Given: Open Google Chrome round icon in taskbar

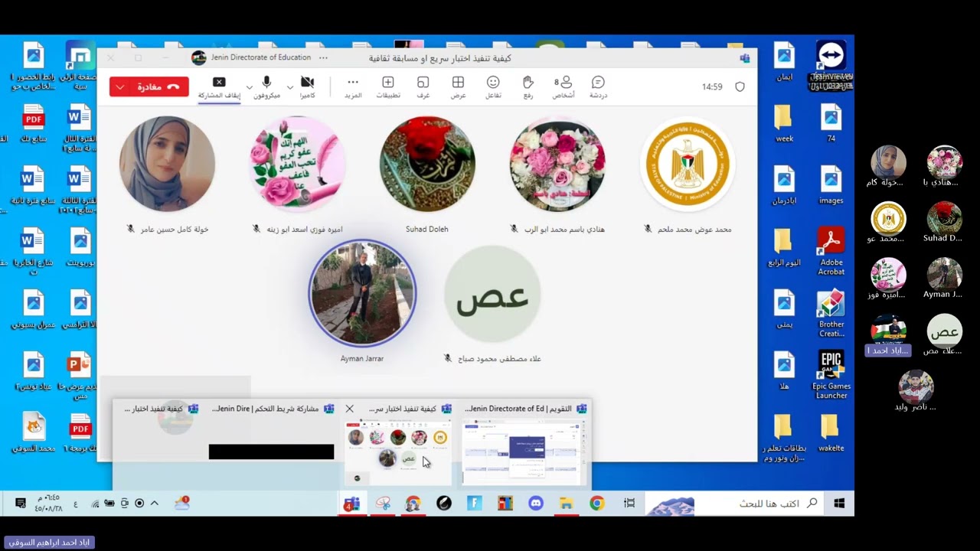Looking at the screenshot, I should [x=597, y=504].
